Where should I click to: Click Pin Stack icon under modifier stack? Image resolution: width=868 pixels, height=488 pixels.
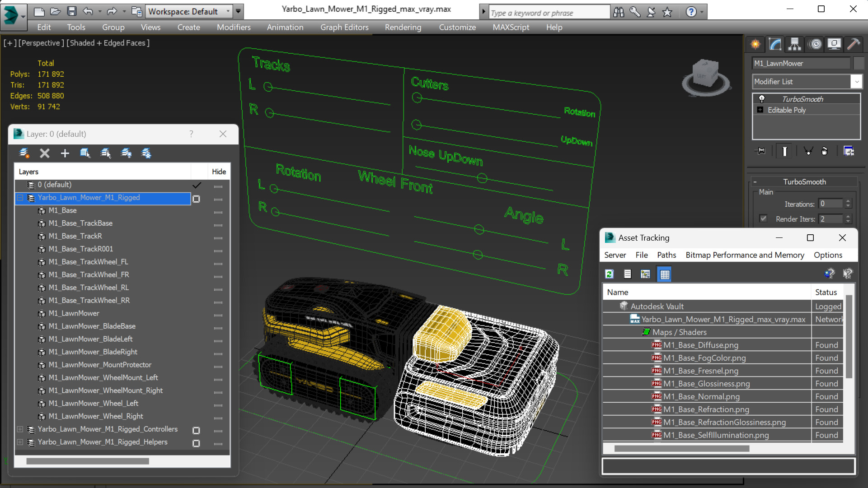click(x=760, y=151)
